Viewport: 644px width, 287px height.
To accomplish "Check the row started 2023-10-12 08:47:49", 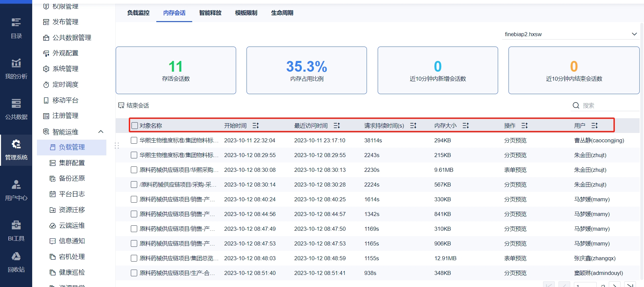I will click(x=134, y=229).
